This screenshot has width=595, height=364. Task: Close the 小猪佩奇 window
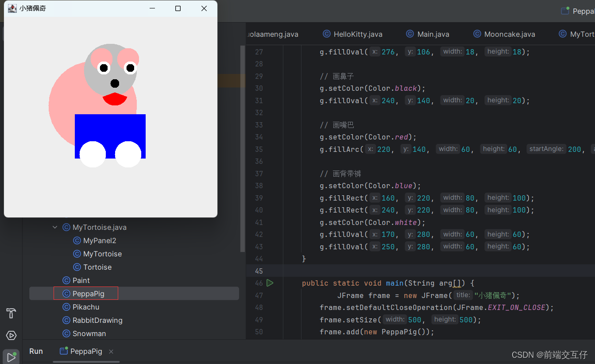pyautogui.click(x=204, y=8)
